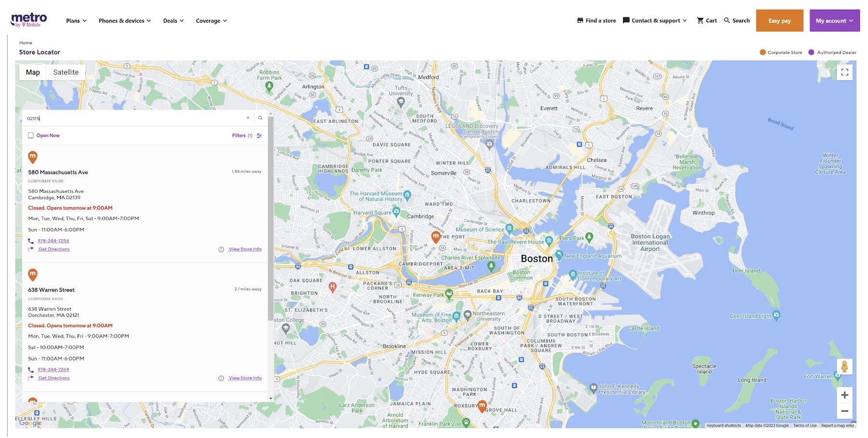Image resolution: width=868 pixels, height=438 pixels.
Task: Click the search magnifier in store search box
Action: click(260, 118)
